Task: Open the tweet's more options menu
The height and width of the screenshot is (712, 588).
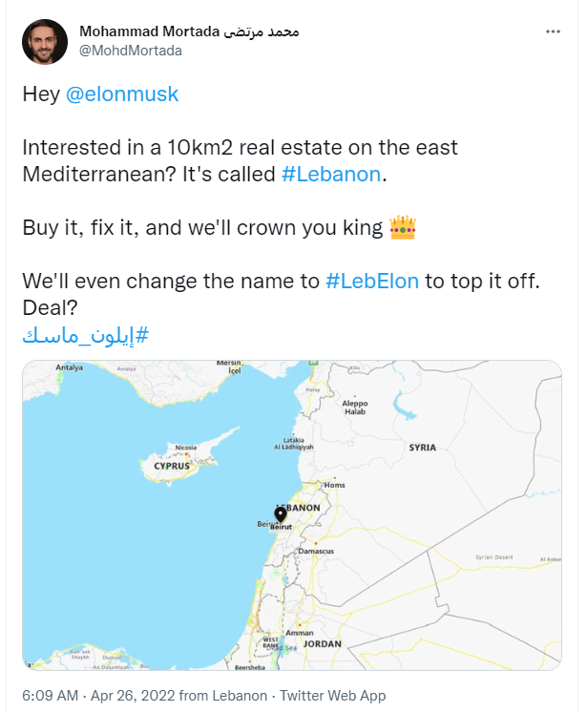Action: point(553,31)
